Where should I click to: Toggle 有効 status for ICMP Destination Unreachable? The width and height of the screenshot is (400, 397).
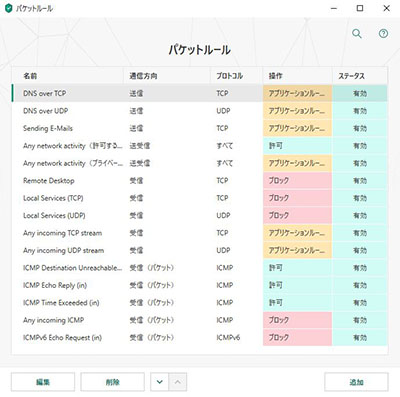pyautogui.click(x=360, y=268)
